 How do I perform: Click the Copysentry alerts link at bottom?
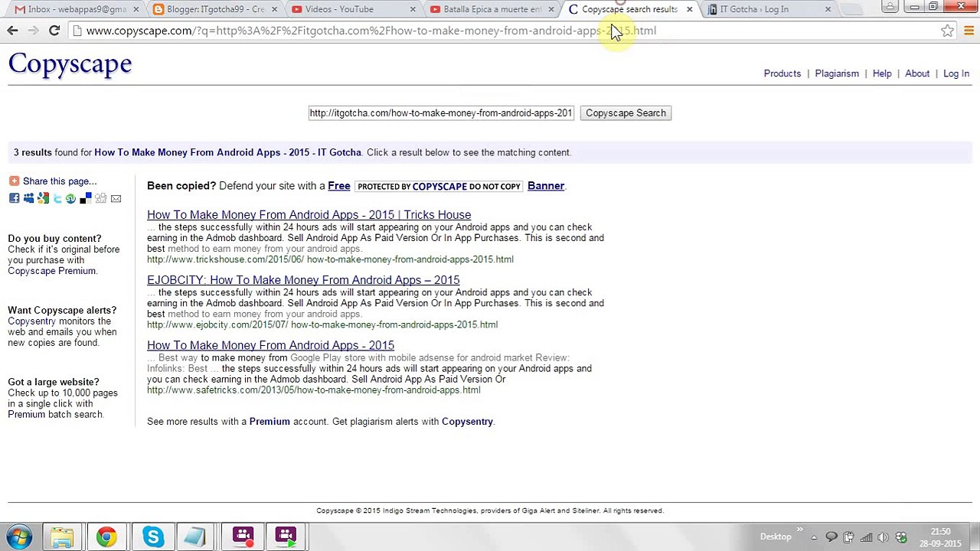(x=467, y=422)
